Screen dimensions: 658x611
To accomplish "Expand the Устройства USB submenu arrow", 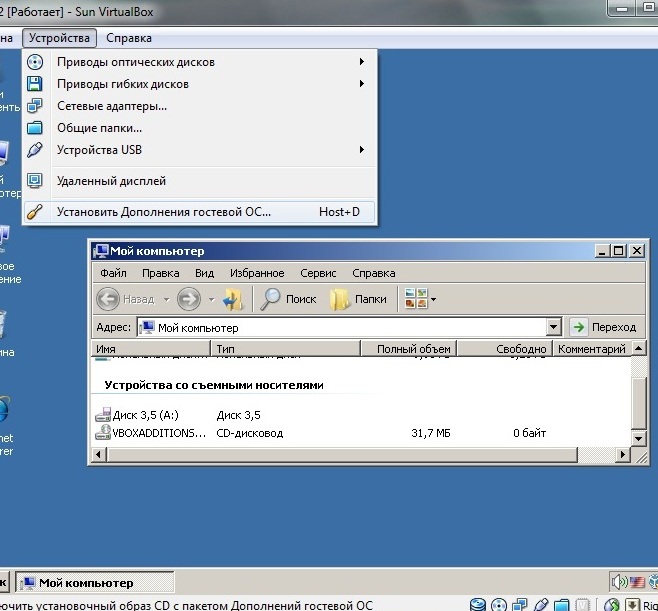I will pos(362,150).
